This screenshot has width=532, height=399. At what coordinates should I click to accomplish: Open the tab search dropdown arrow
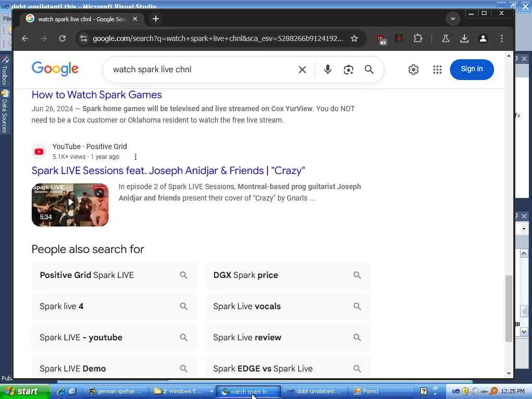[x=453, y=19]
